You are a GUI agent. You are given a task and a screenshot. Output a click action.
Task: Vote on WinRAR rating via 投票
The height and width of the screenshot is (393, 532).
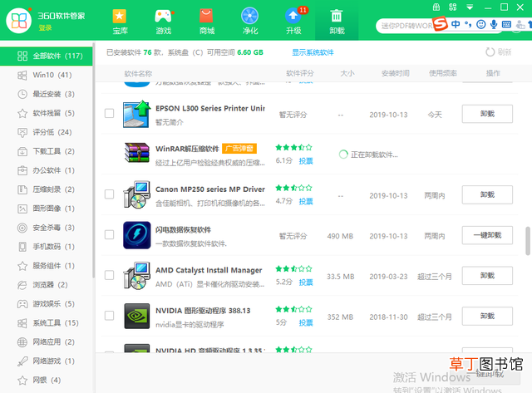[x=306, y=161]
